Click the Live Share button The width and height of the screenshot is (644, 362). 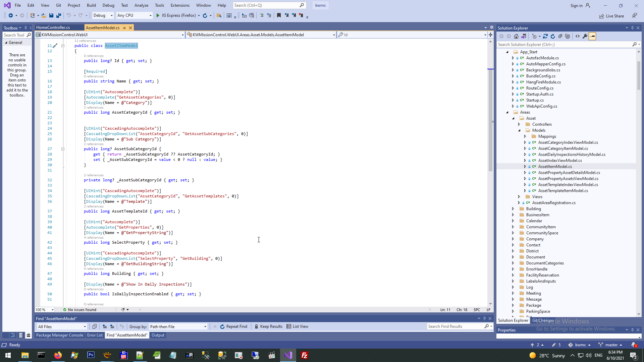click(611, 16)
